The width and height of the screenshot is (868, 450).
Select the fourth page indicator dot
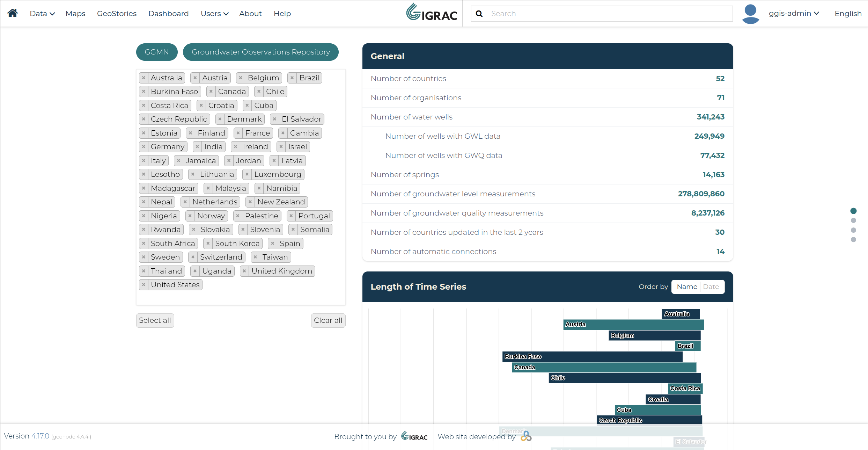853,240
